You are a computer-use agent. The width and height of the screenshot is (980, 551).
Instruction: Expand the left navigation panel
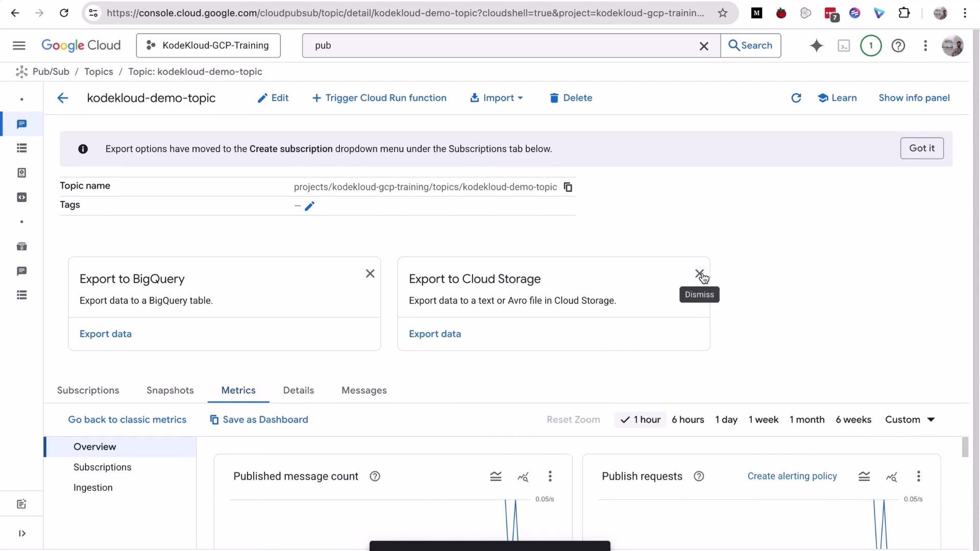pos(22,534)
